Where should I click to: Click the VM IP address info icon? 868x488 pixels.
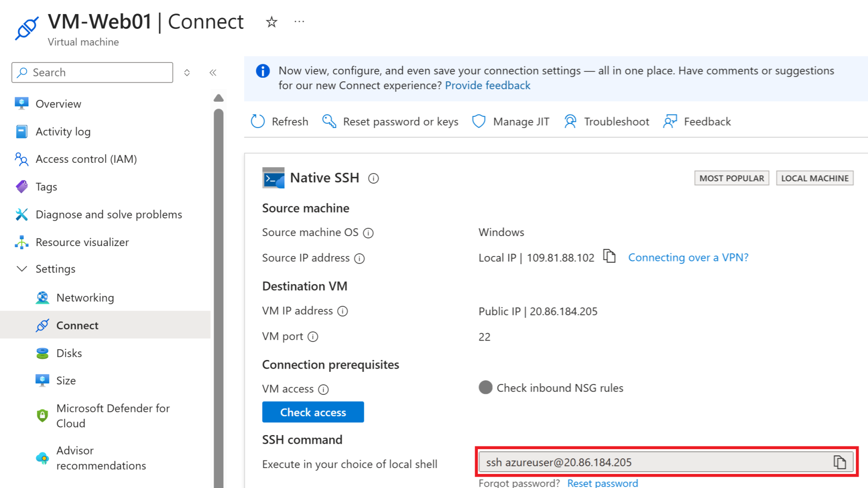click(x=343, y=311)
